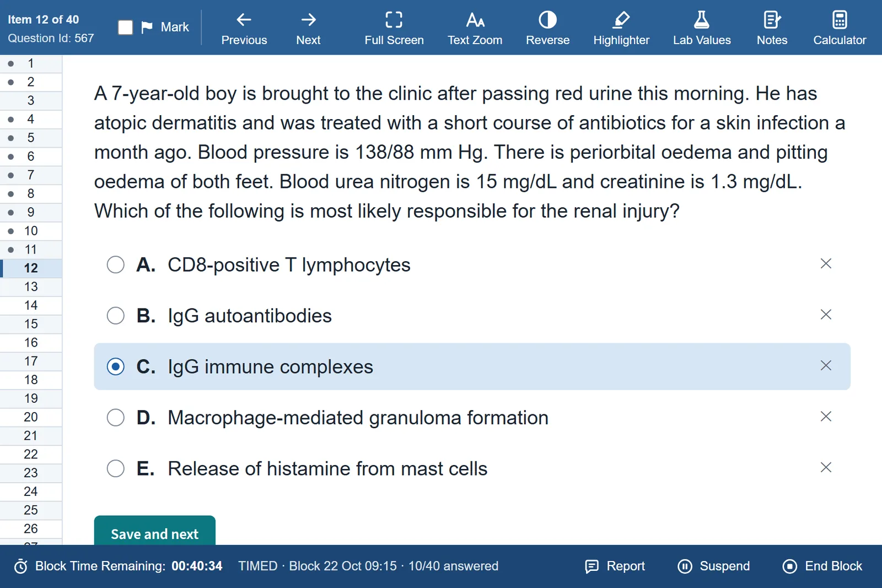Strike out answer A with its X

[826, 263]
